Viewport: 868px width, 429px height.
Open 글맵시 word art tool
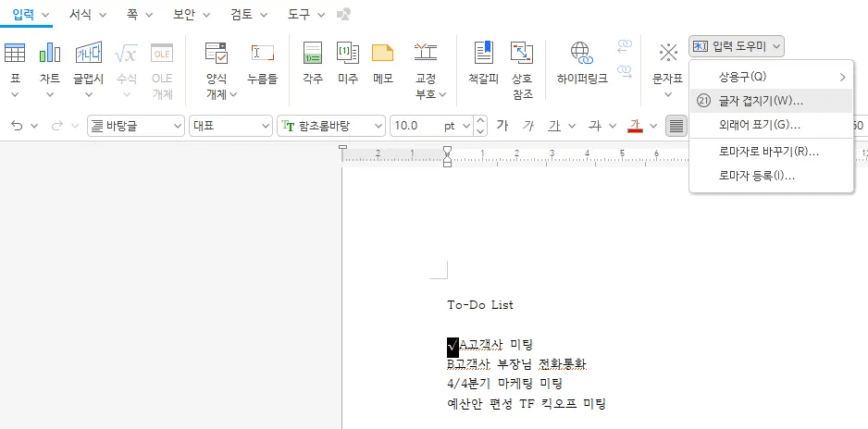coord(89,54)
